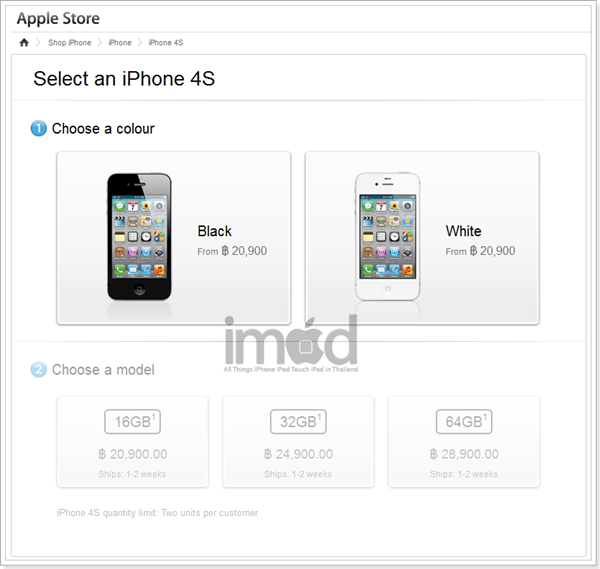This screenshot has width=600, height=569.
Task: Choose the 16GB model
Action: 132,442
